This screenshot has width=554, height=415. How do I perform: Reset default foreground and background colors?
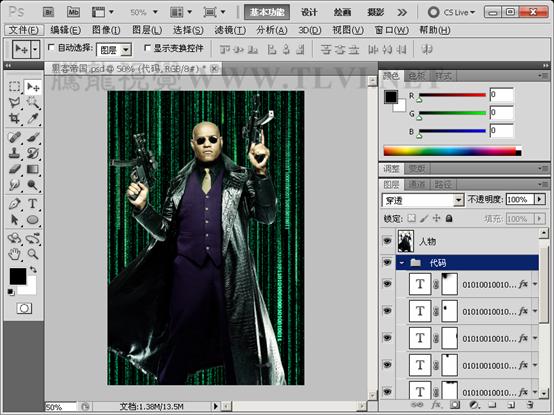pyautogui.click(x=11, y=292)
